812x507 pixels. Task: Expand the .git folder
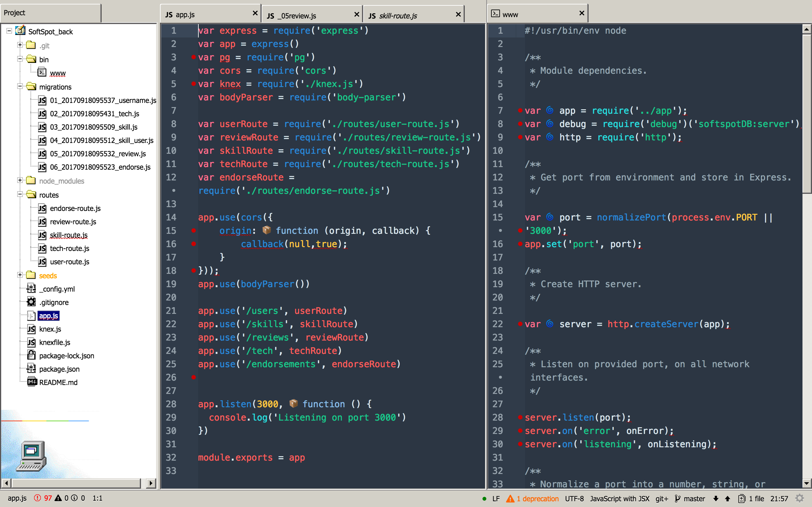pyautogui.click(x=20, y=44)
